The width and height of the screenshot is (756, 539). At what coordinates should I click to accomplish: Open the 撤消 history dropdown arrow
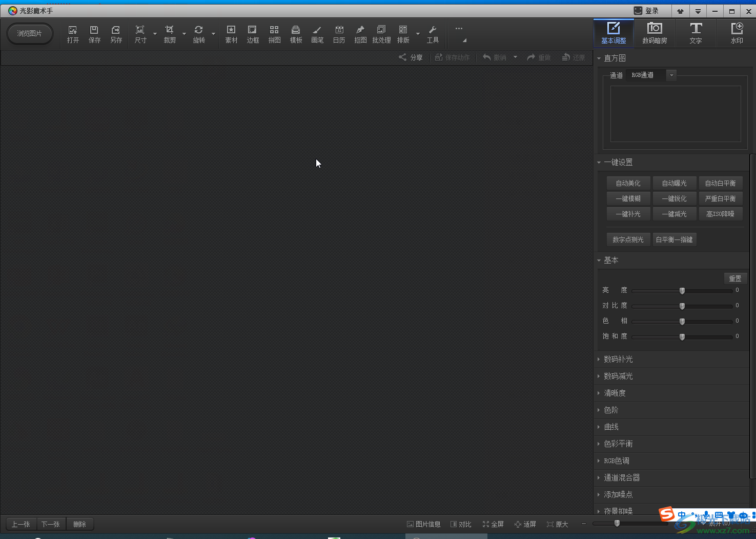[515, 57]
